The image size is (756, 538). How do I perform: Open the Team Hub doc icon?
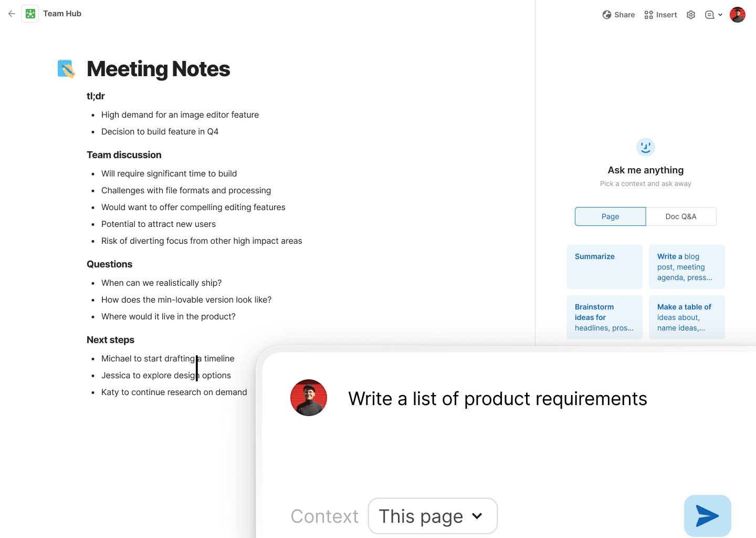click(30, 14)
